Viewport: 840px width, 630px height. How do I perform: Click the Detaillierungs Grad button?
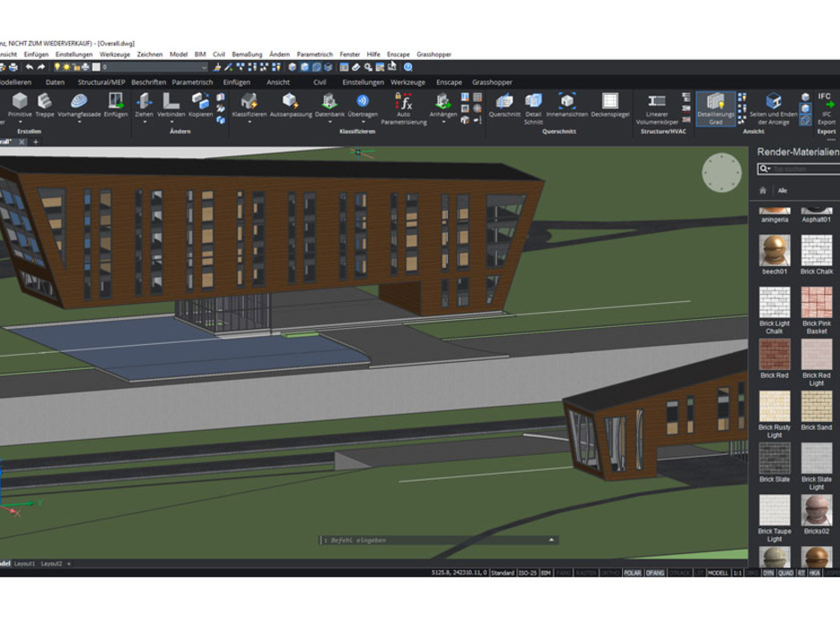pyautogui.click(x=717, y=109)
